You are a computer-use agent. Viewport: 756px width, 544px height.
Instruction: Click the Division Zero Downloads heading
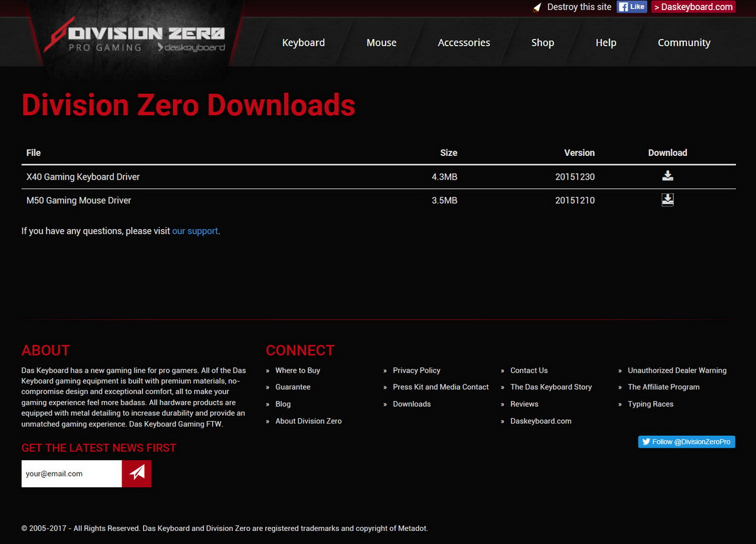click(188, 105)
